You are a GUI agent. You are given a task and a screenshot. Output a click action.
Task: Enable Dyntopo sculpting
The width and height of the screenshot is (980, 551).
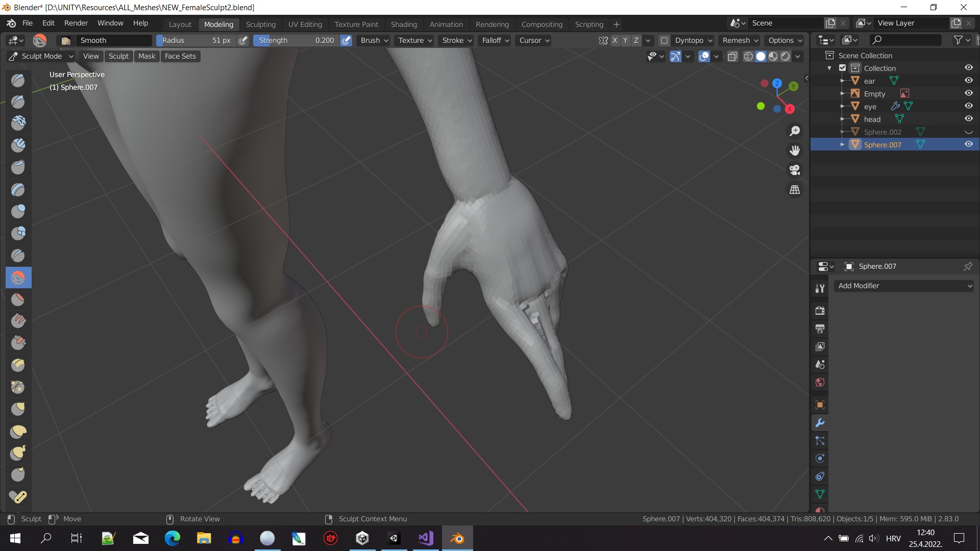click(x=664, y=40)
